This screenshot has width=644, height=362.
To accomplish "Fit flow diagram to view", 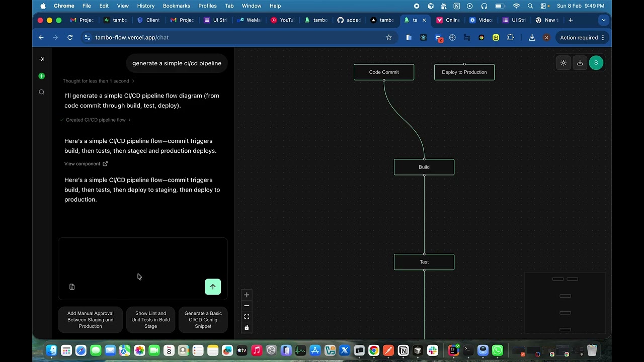I will (x=247, y=317).
